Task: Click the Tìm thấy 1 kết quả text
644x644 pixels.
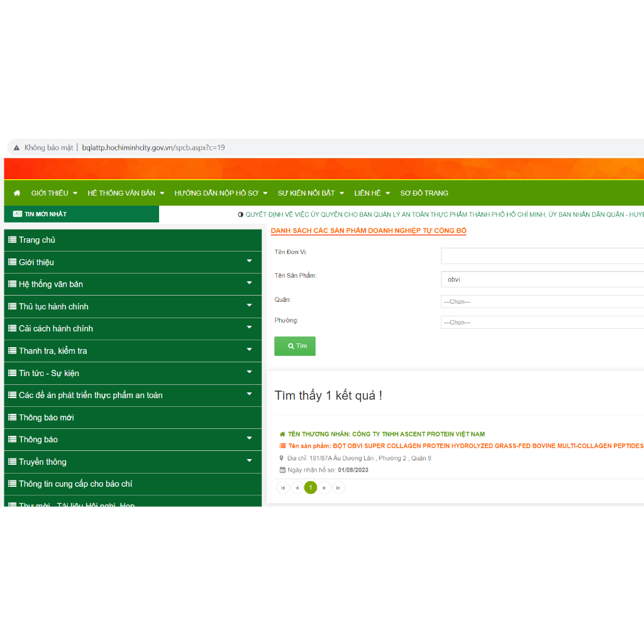Action: pyautogui.click(x=328, y=395)
